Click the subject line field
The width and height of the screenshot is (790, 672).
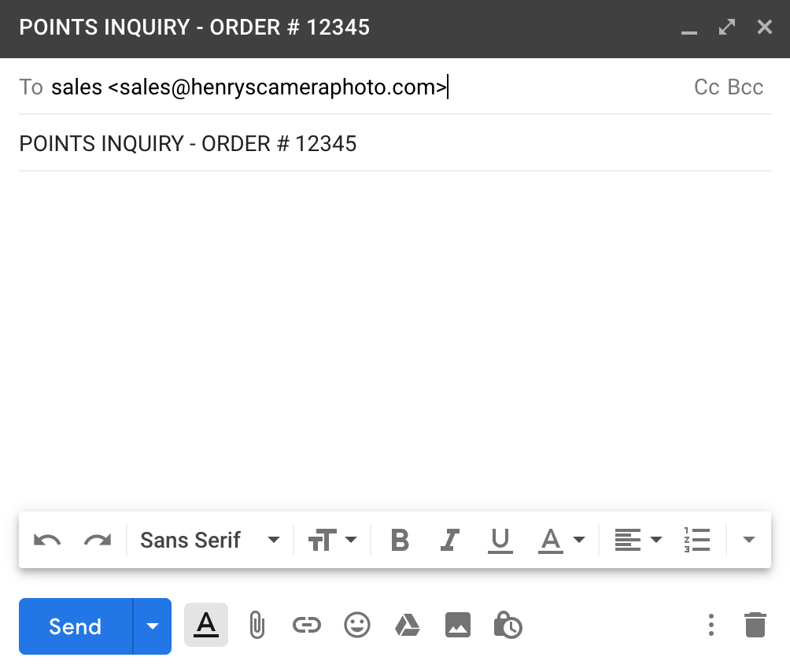pos(395,143)
